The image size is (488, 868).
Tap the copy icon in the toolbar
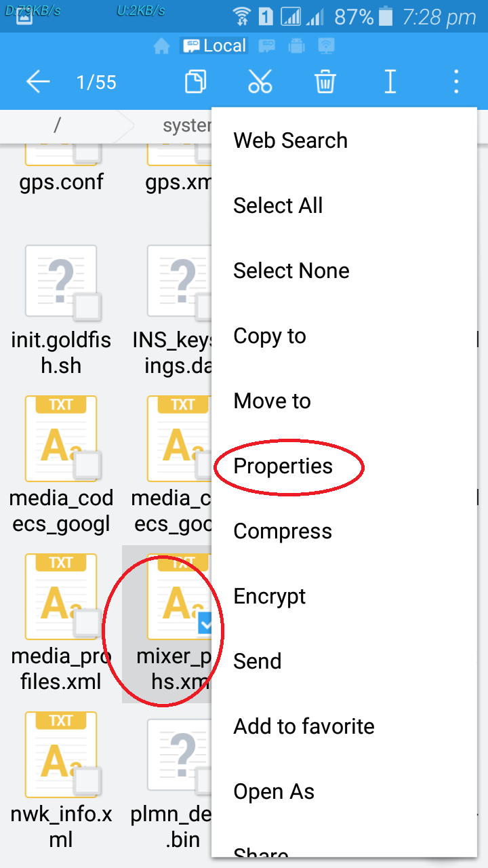pyautogui.click(x=196, y=83)
